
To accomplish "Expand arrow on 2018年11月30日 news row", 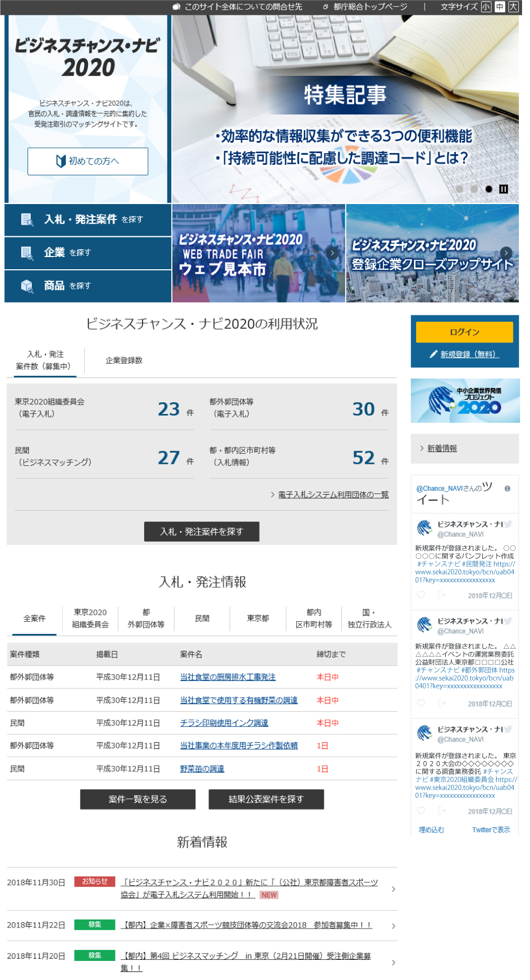I will [x=393, y=889].
